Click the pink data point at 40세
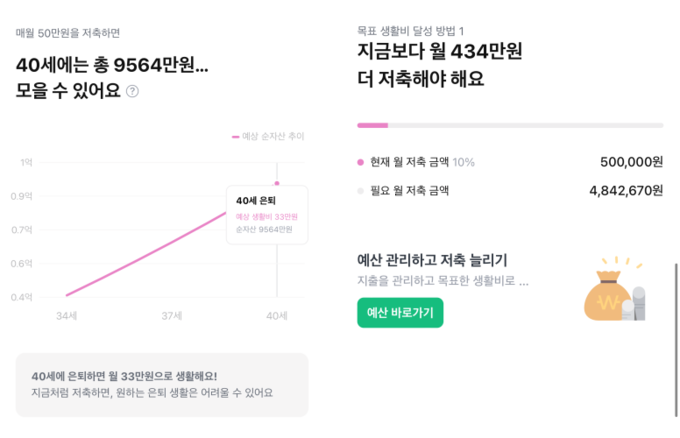This screenshot has width=680, height=438. pos(277,183)
